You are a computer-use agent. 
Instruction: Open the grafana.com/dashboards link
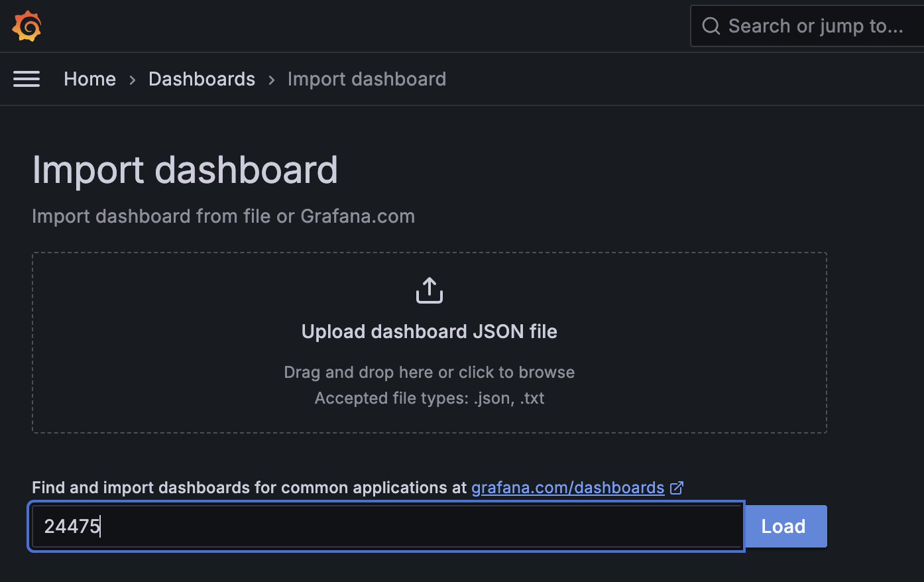click(x=568, y=488)
